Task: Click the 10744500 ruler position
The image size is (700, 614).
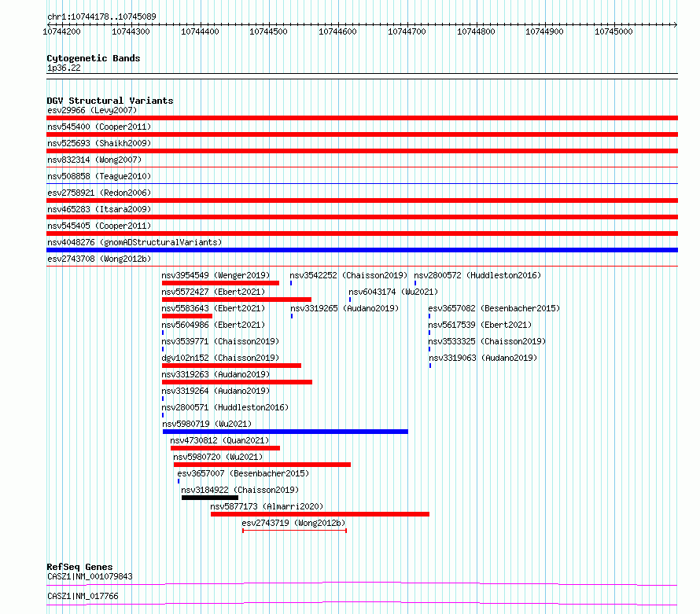Action: point(268,31)
